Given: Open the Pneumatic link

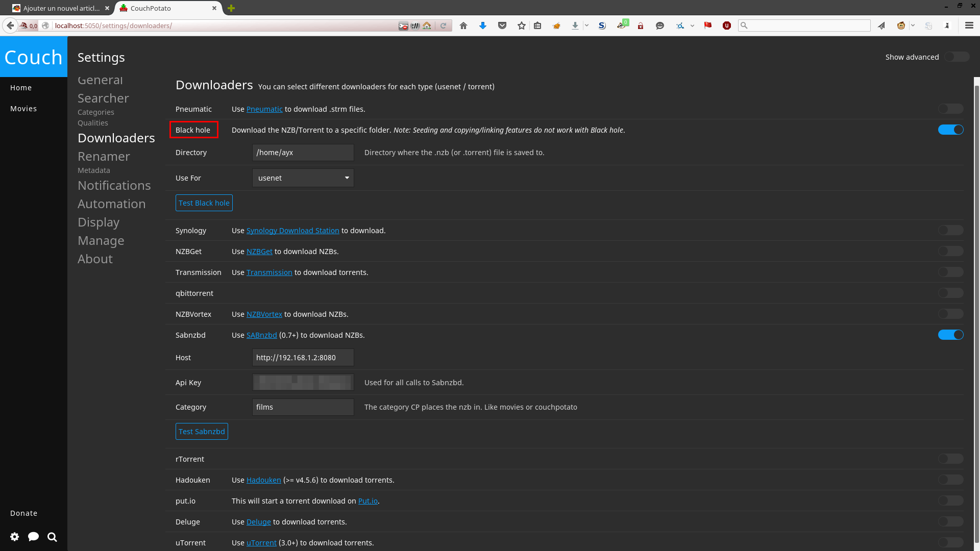Looking at the screenshot, I should tap(264, 109).
